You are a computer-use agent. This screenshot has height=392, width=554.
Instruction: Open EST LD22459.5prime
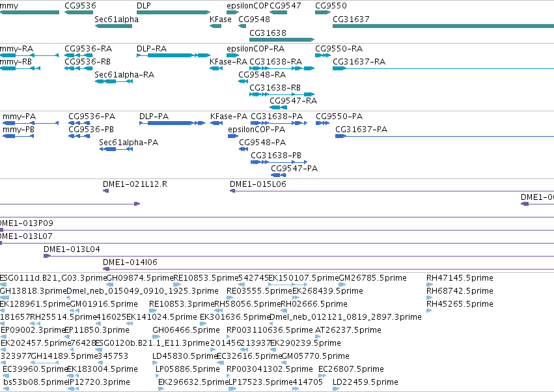pyautogui.click(x=336, y=389)
